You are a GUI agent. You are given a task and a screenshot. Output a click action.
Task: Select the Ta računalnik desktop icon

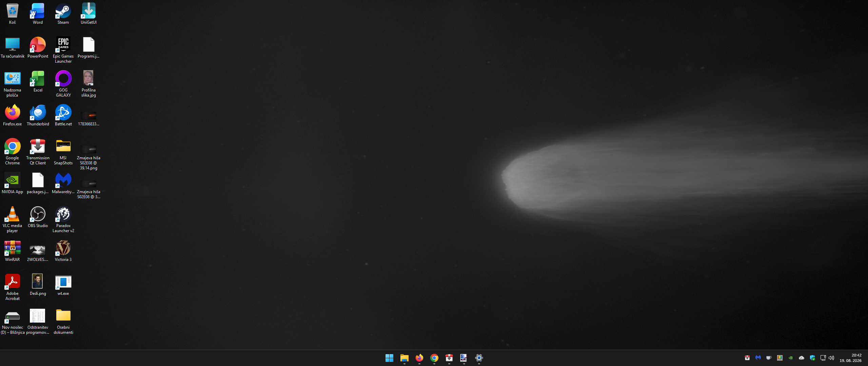click(x=12, y=47)
